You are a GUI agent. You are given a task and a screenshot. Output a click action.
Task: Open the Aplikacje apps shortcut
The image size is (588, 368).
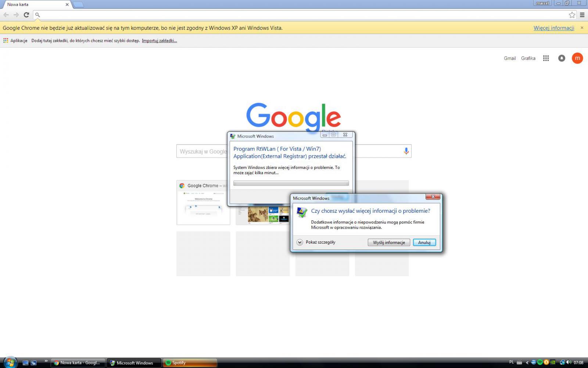(x=15, y=40)
